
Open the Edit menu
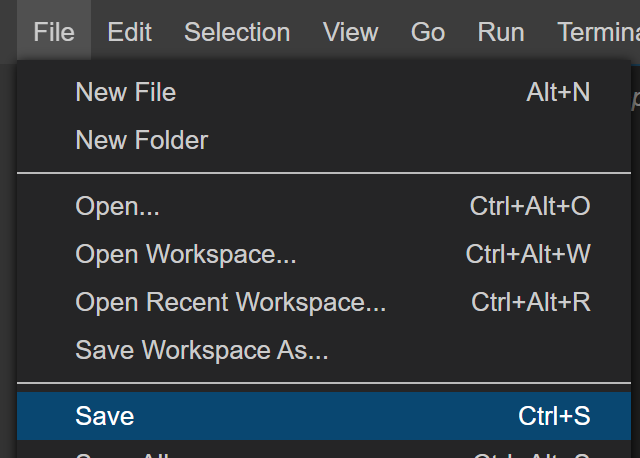(129, 32)
